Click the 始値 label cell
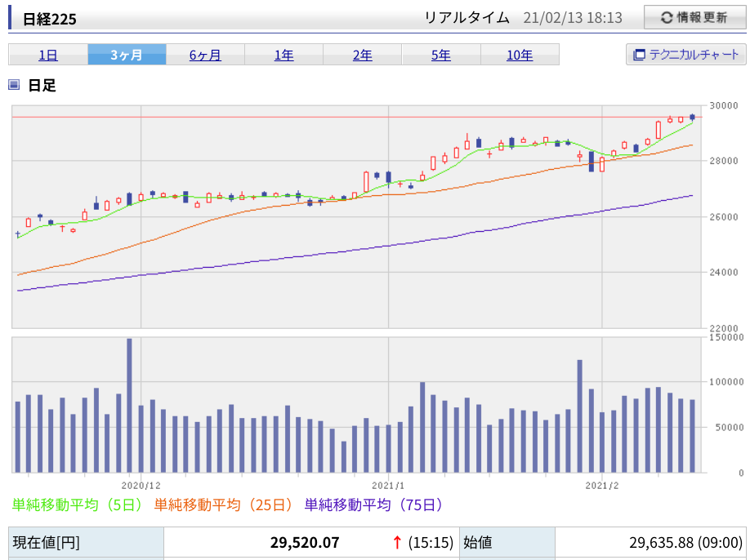 pos(507,543)
